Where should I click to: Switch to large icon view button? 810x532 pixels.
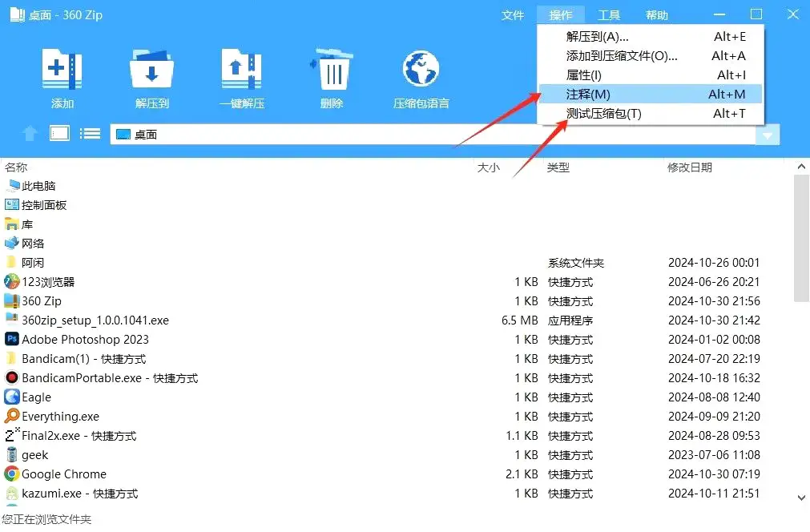point(59,134)
